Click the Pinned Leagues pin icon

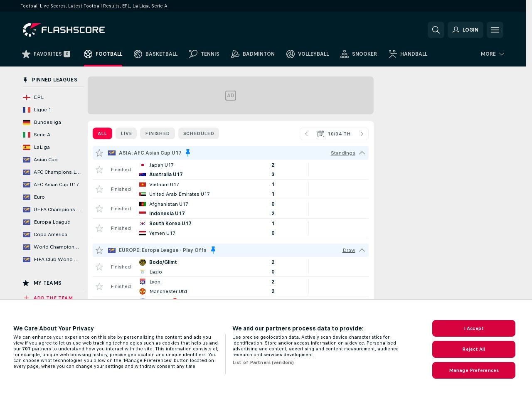point(25,80)
